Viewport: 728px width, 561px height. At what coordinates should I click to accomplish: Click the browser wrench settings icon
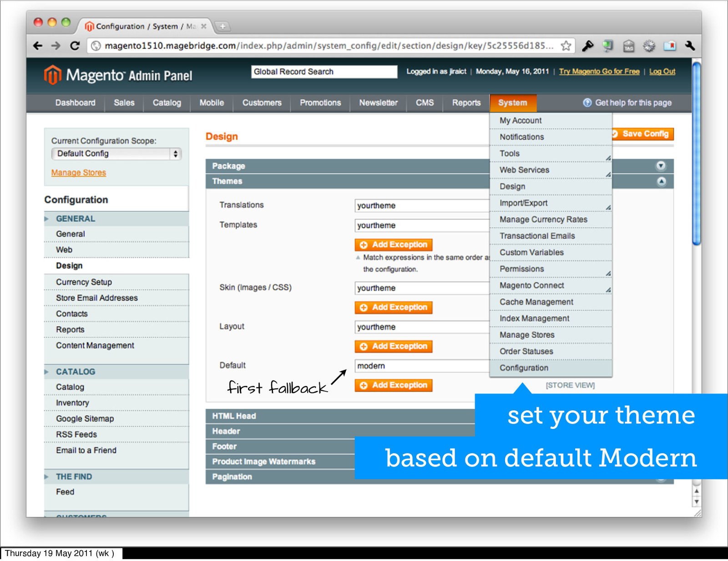[690, 46]
